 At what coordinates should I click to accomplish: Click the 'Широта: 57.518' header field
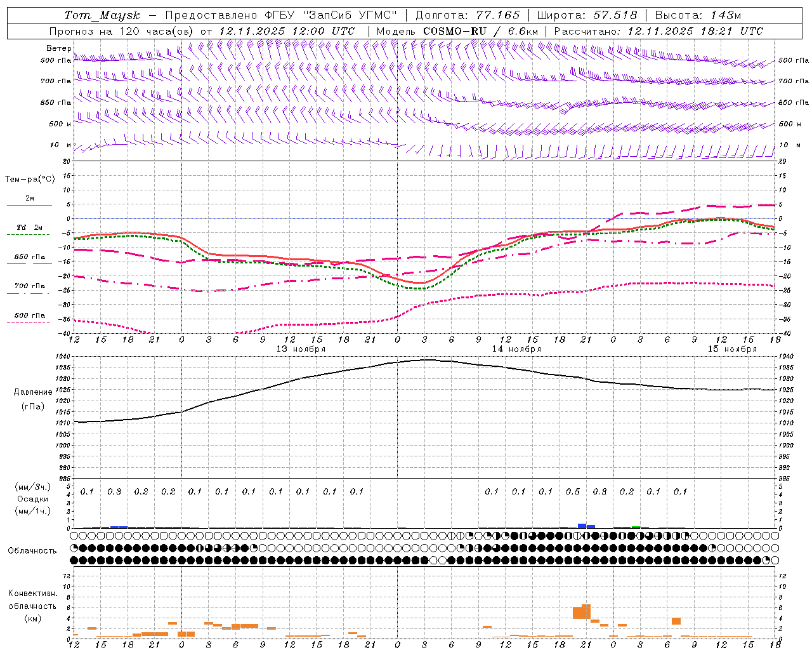click(587, 15)
